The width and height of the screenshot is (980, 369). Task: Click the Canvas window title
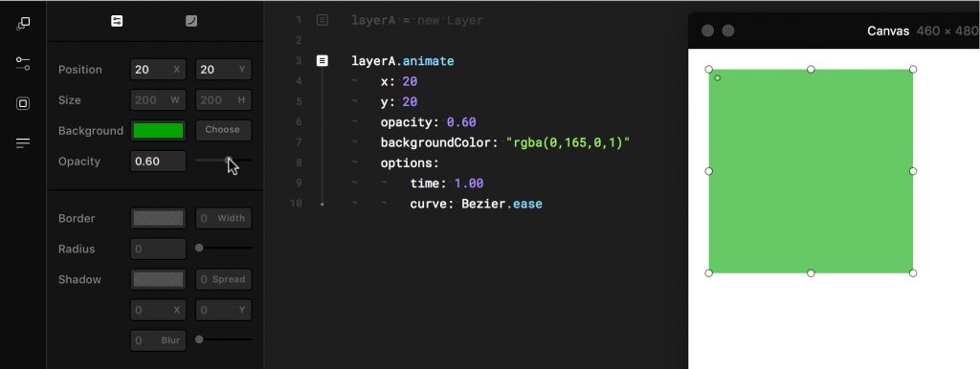coord(888,31)
